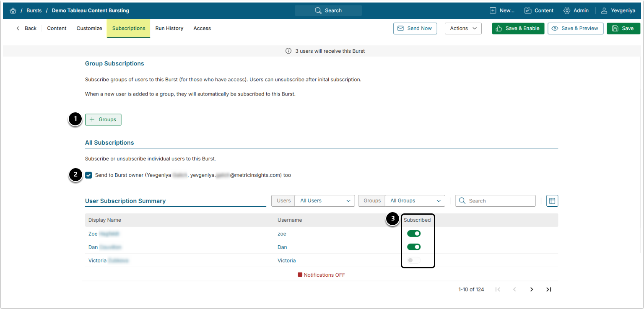Click the New plus icon
The width and height of the screenshot is (644, 309).
pyautogui.click(x=493, y=10)
